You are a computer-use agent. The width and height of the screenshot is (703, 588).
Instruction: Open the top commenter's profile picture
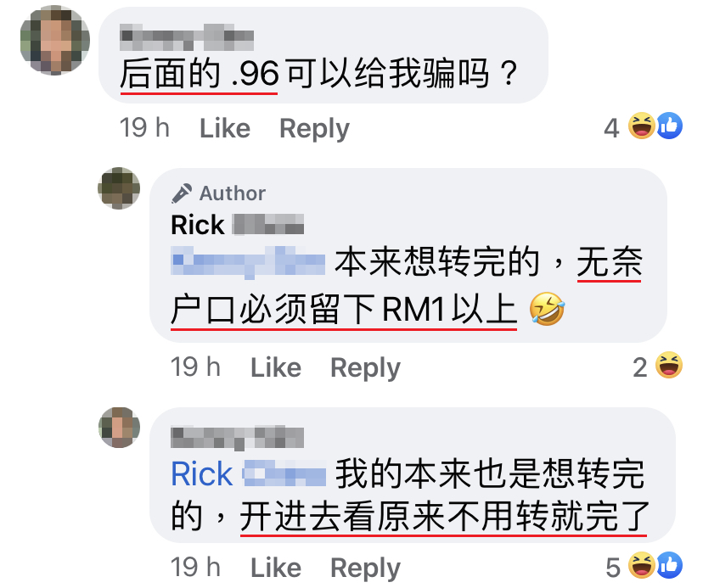coord(54,41)
